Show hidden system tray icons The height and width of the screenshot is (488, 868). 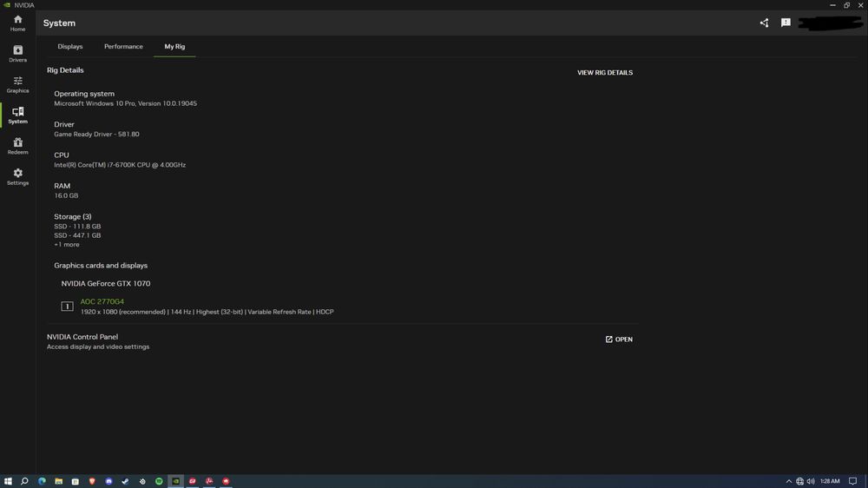(x=789, y=481)
